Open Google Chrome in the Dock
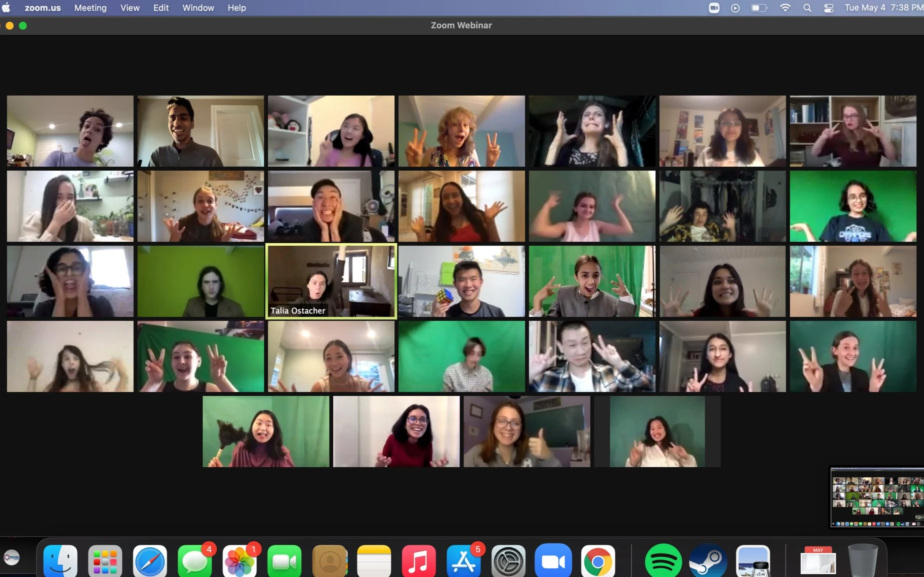The height and width of the screenshot is (577, 924). point(598,561)
